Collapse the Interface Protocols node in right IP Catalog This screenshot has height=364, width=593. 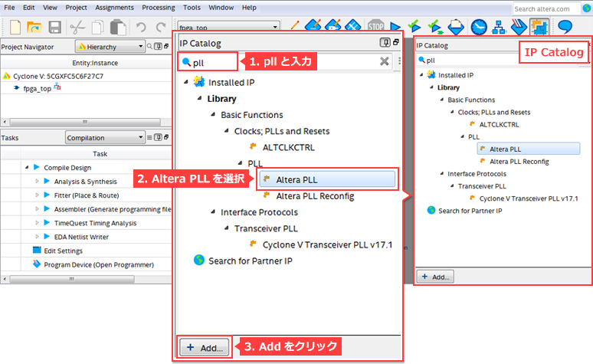coord(442,174)
